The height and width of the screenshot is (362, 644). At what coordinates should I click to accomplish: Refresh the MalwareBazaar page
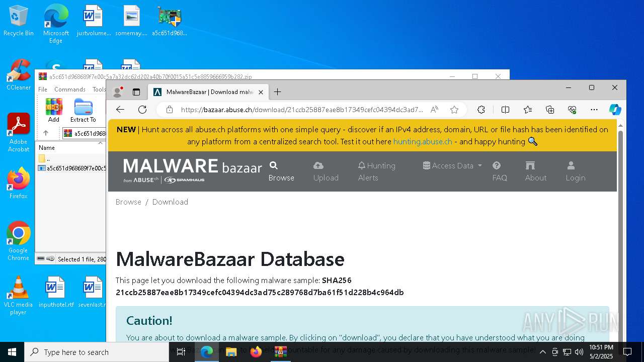pyautogui.click(x=142, y=110)
